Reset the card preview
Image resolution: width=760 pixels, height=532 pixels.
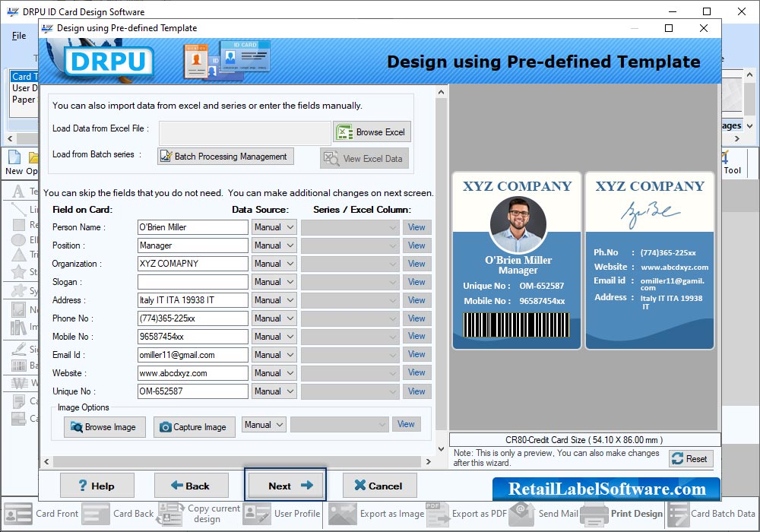(x=691, y=458)
